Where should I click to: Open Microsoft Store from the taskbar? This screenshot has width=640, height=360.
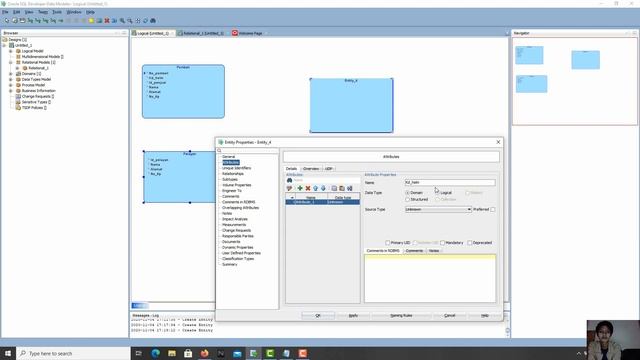(188, 353)
